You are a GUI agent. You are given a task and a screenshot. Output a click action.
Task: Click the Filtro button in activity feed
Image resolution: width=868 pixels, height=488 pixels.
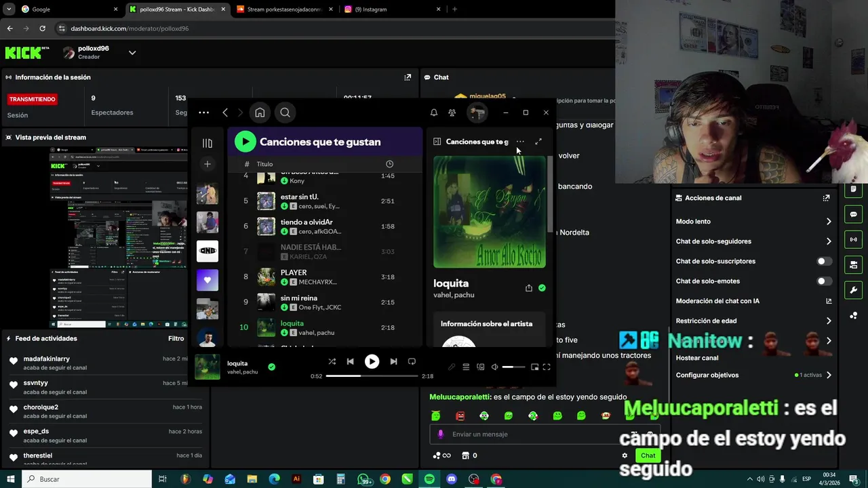pos(176,338)
